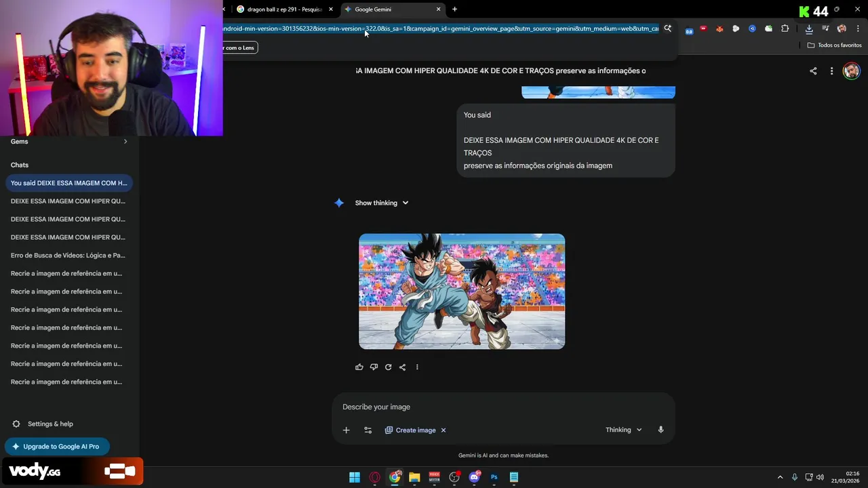The width and height of the screenshot is (868, 488).
Task: Share the response via share icon below image
Action: pos(402,367)
